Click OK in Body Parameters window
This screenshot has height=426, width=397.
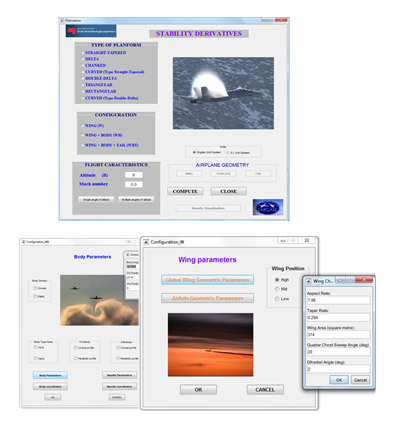[53, 397]
